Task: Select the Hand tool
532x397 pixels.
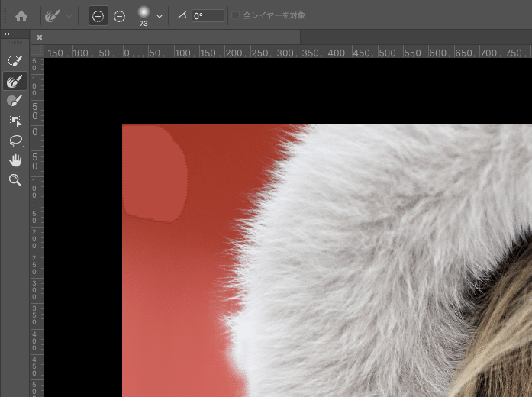Action: 15,160
